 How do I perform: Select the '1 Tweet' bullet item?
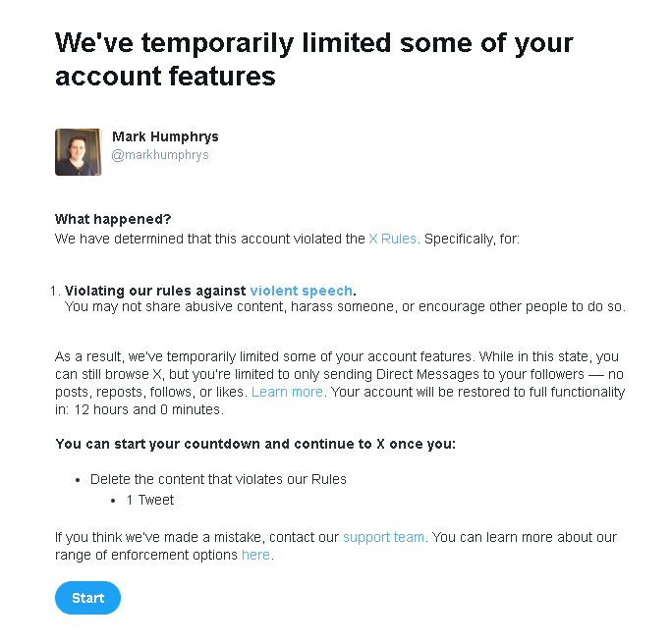pos(149,500)
